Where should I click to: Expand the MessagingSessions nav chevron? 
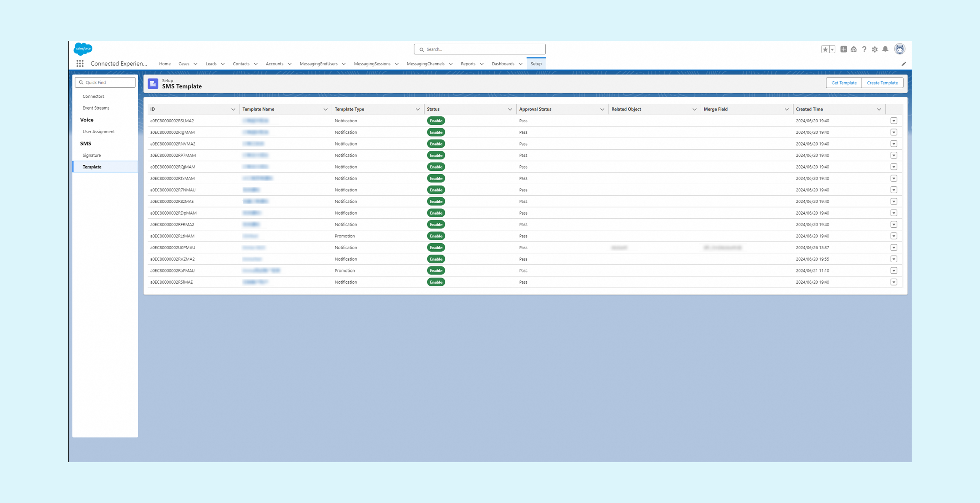click(396, 64)
